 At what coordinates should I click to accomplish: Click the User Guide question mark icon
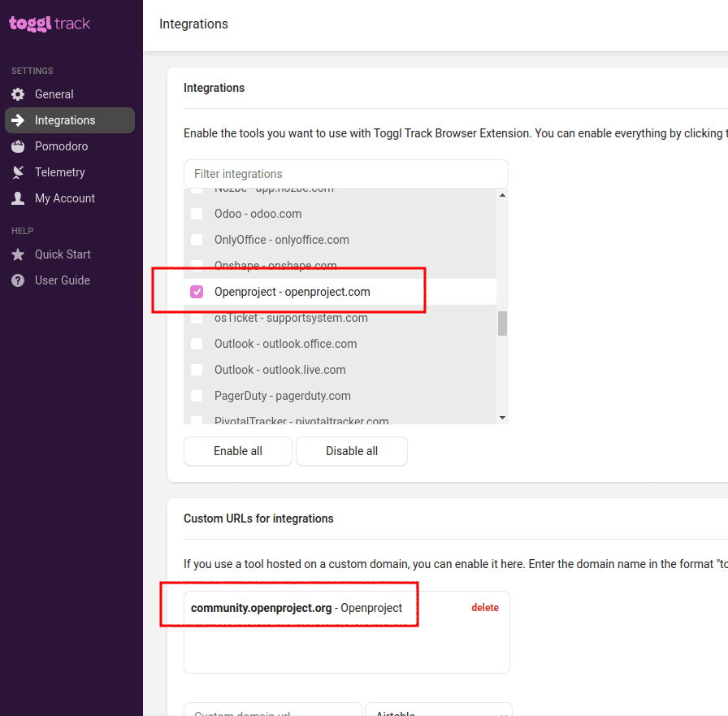tap(18, 280)
